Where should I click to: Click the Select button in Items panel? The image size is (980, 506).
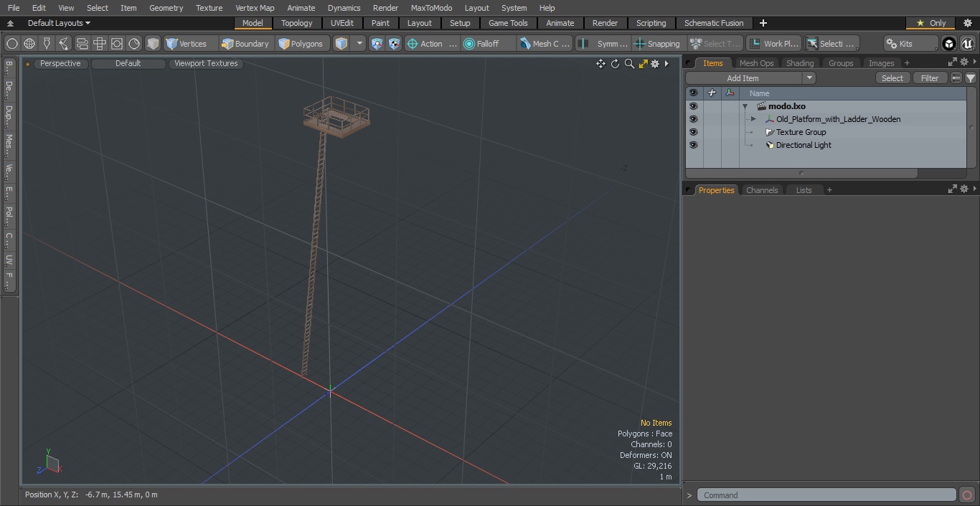click(892, 78)
